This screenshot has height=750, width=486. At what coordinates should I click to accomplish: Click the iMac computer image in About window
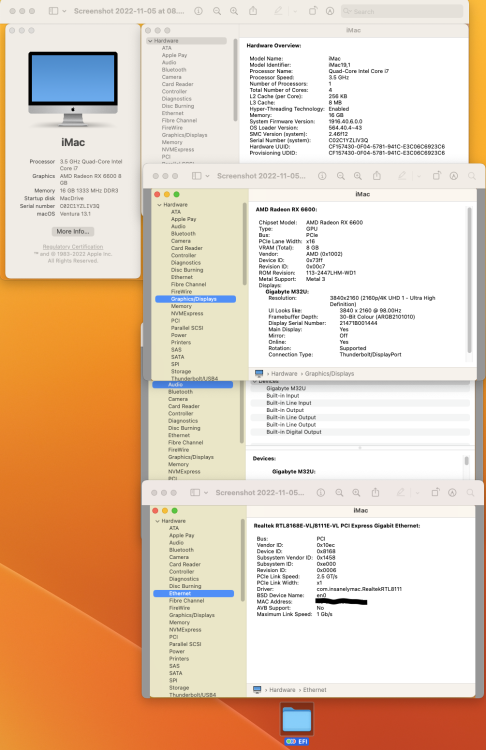coord(73,90)
